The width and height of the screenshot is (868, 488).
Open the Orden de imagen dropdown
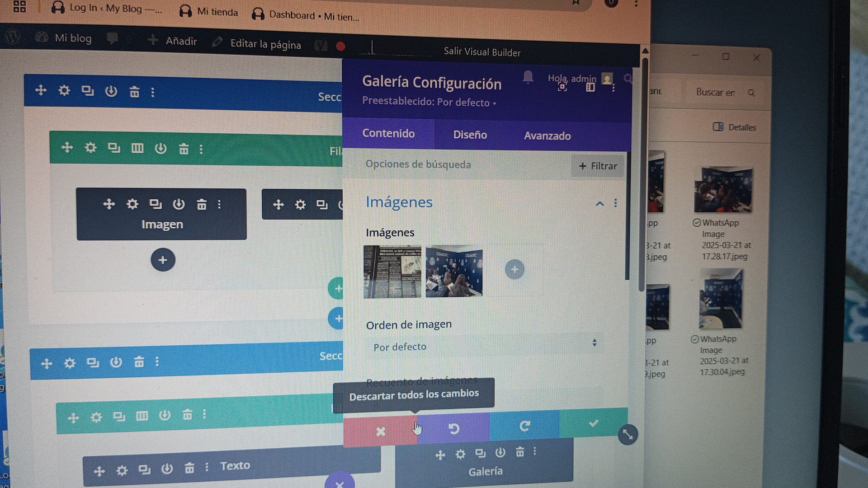(x=484, y=346)
